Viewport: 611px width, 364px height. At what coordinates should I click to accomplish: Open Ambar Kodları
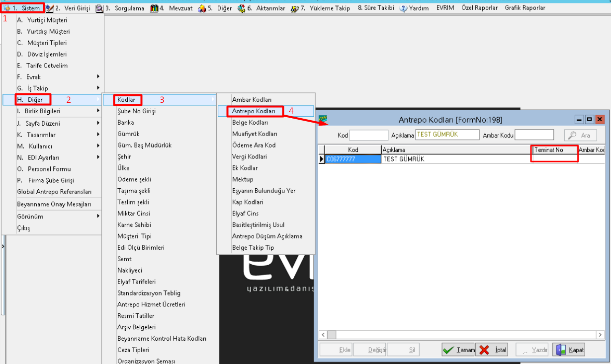[x=266, y=100]
